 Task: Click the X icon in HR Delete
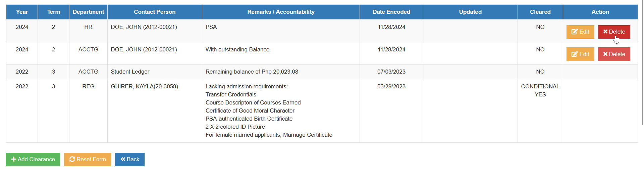pos(605,32)
